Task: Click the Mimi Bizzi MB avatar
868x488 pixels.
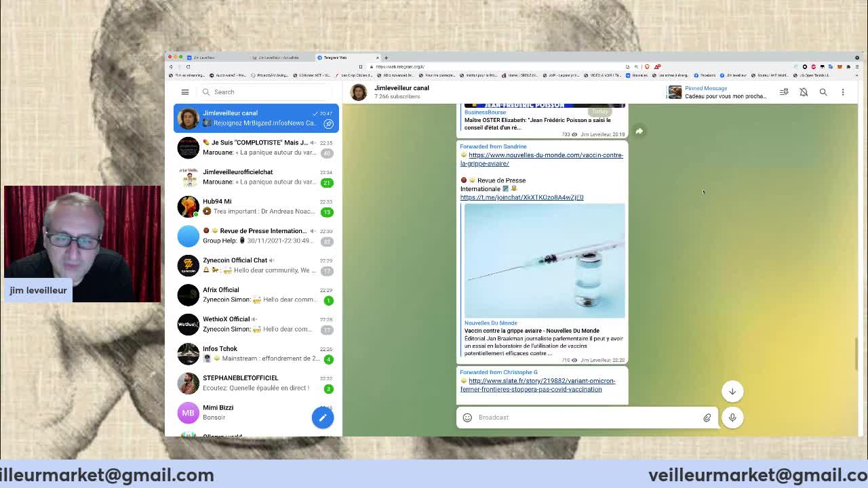Action: [189, 413]
